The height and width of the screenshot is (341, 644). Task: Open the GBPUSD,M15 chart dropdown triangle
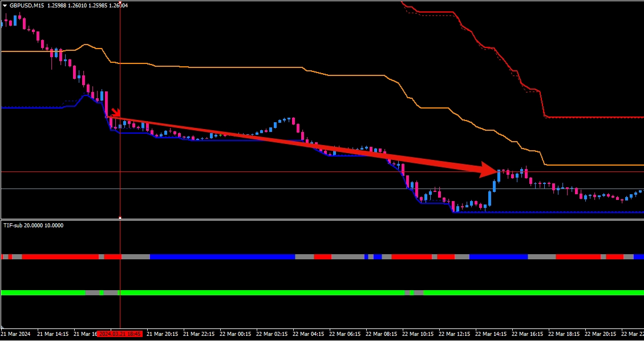coord(5,5)
